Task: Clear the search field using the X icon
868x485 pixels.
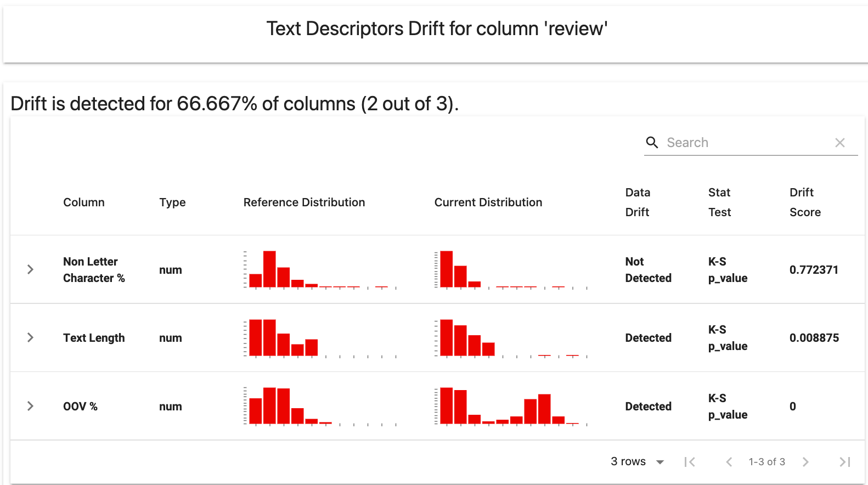Action: point(840,142)
